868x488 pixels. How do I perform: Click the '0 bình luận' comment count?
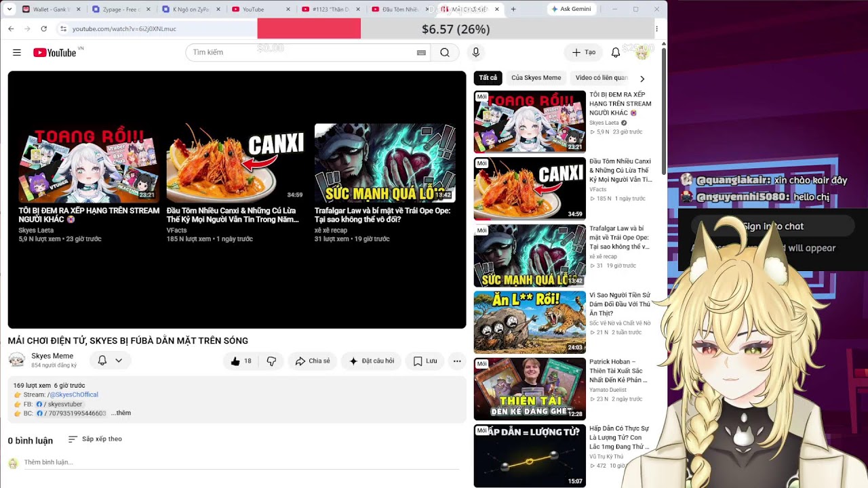(x=31, y=441)
